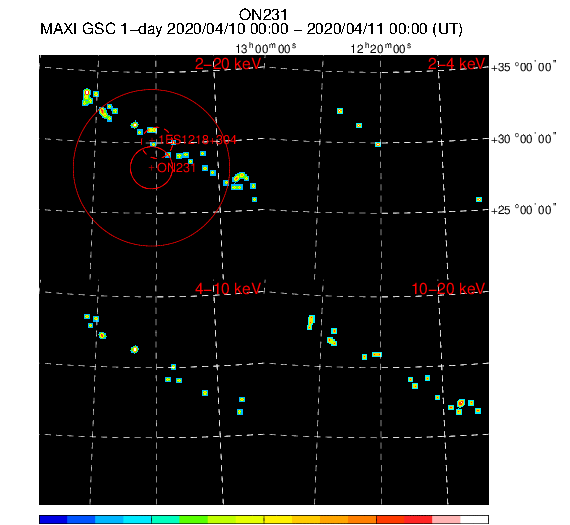Select the 2-20 keV band label
The width and height of the screenshot is (570, 525).
coord(228,64)
